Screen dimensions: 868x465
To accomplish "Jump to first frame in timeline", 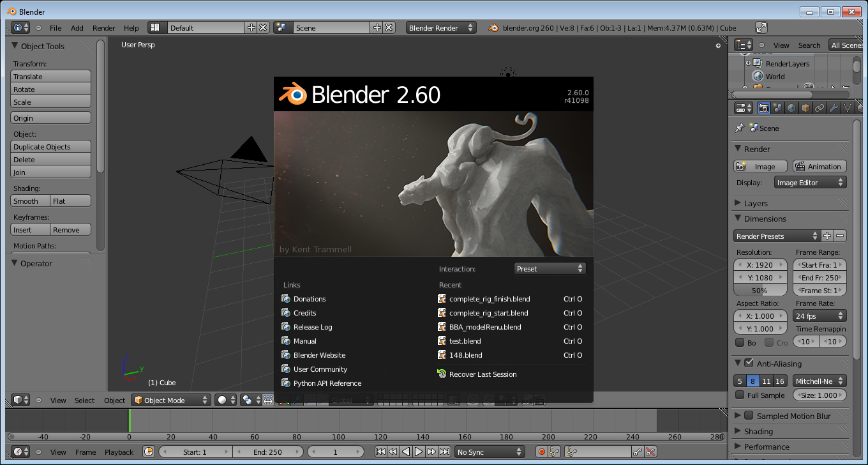I will 380,452.
